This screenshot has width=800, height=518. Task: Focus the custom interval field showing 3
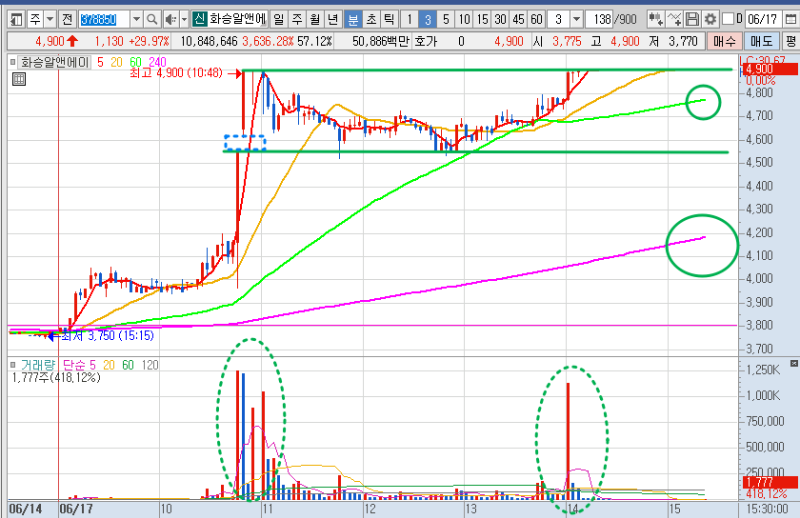[559, 19]
